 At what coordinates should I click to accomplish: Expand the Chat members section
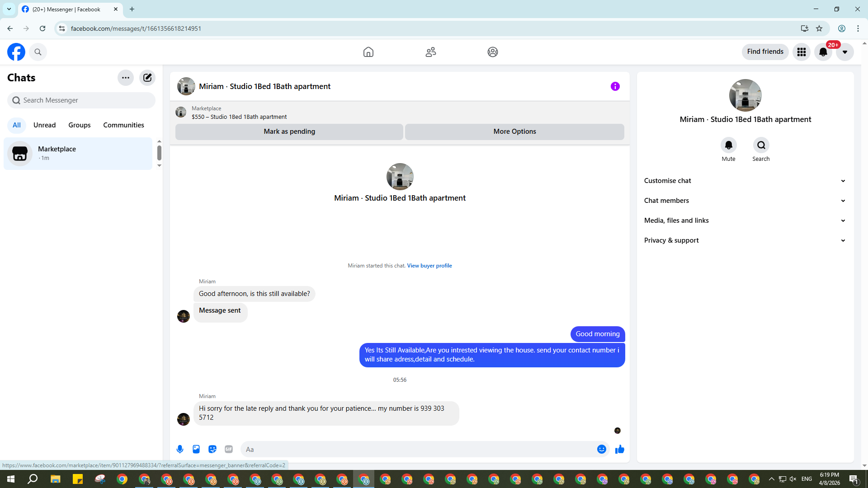pyautogui.click(x=745, y=201)
